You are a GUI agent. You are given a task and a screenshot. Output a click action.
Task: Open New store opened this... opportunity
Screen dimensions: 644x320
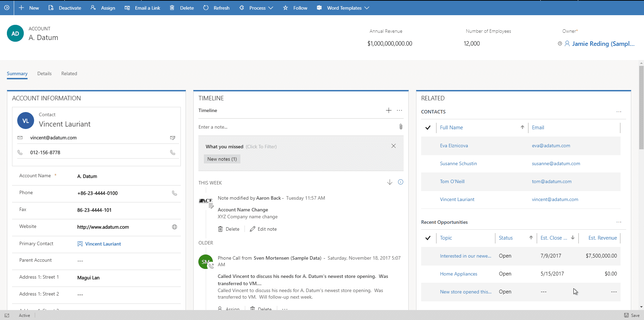pyautogui.click(x=466, y=292)
